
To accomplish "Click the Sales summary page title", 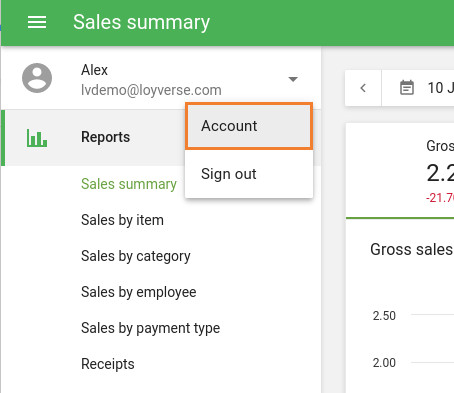I will click(x=141, y=23).
